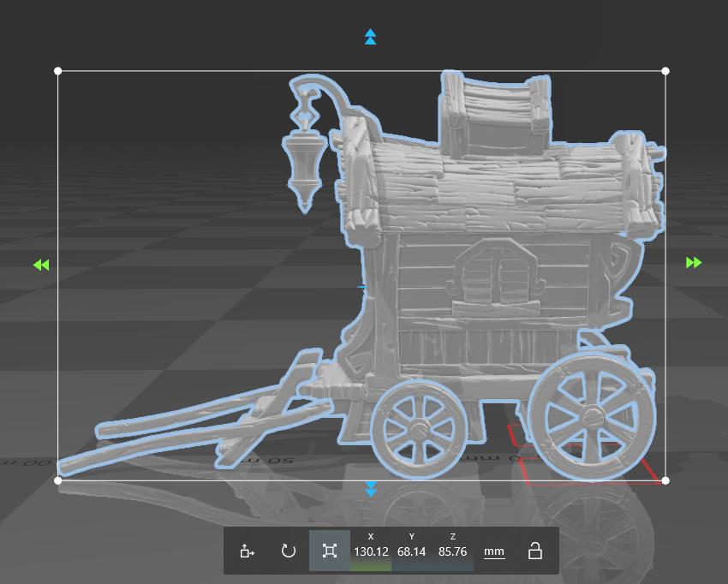Click the green double arrow left of model
Image resolution: width=728 pixels, height=584 pixels.
click(41, 265)
